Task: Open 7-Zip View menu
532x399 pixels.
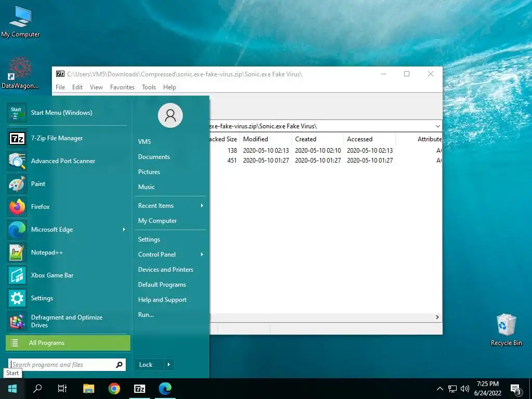Action: coord(96,87)
